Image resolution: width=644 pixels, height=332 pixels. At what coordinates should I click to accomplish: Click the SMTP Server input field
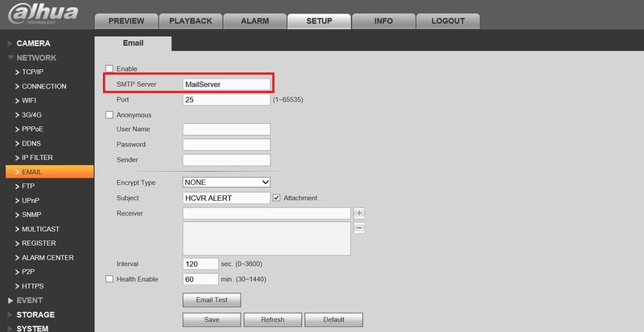click(x=227, y=84)
